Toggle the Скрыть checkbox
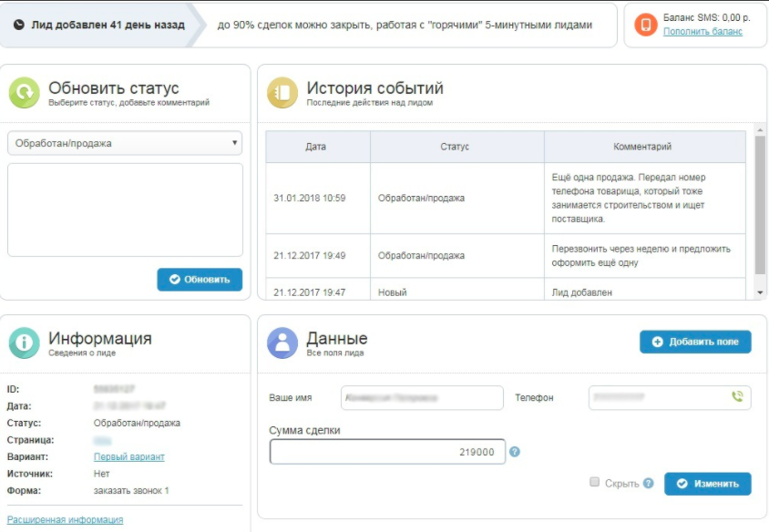Viewport: 769px width, 532px height. point(594,482)
